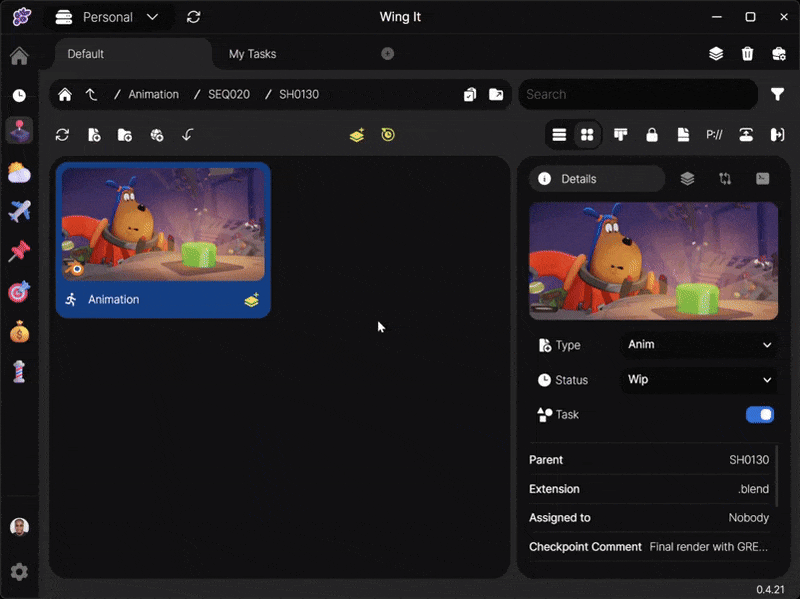
Task: Click the version number 0.4.21
Action: (x=770, y=590)
